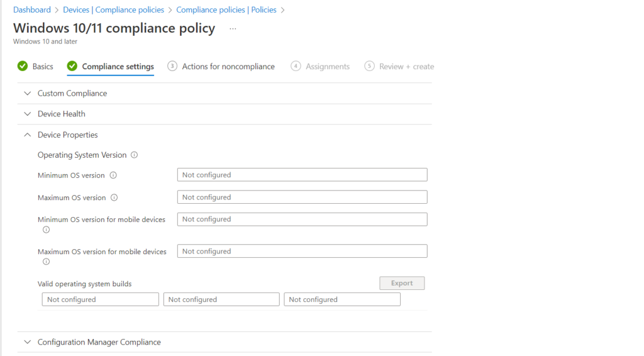Click the Export button
The height and width of the screenshot is (356, 644).
point(402,283)
